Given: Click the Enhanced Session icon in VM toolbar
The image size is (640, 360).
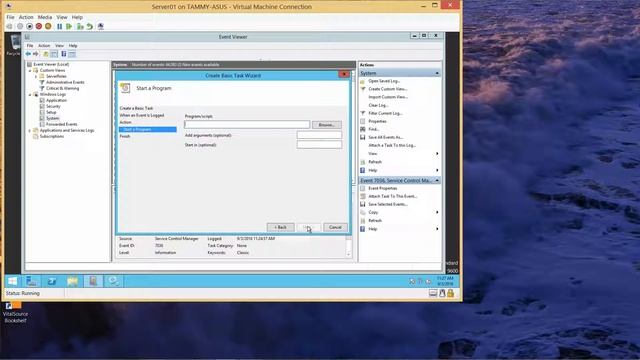Looking at the screenshot, I should [x=101, y=27].
